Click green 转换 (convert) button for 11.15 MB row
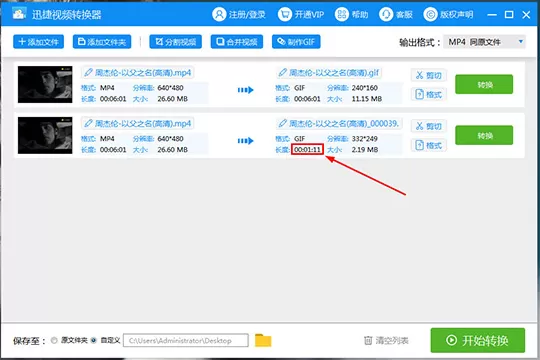Image resolution: width=540 pixels, height=360 pixels. click(484, 84)
